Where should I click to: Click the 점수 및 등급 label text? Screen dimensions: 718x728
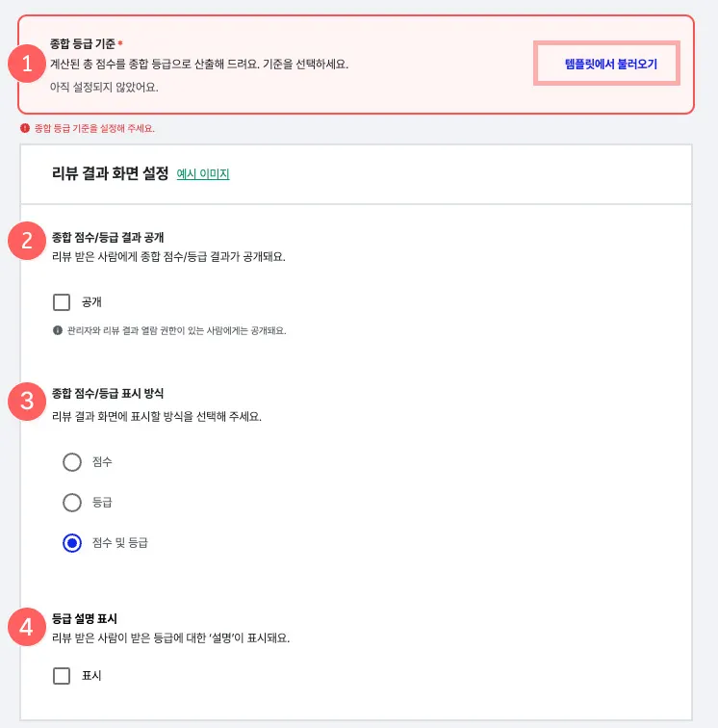coord(119,543)
